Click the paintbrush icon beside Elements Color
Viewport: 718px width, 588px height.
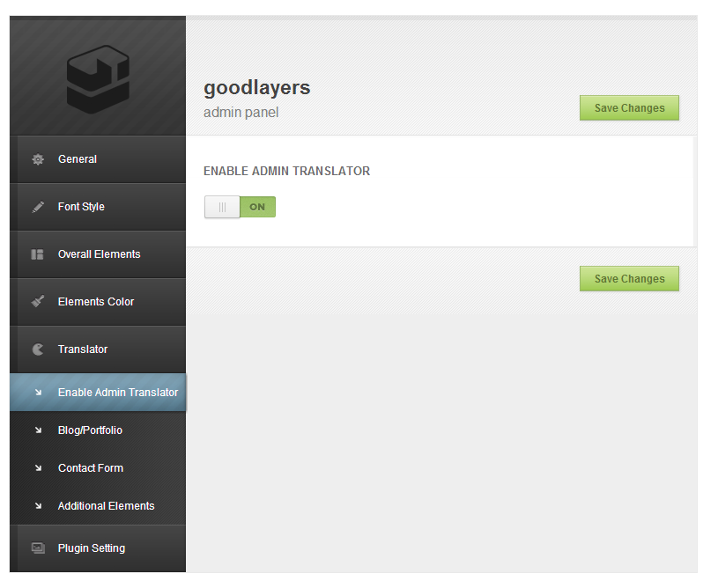(x=38, y=301)
